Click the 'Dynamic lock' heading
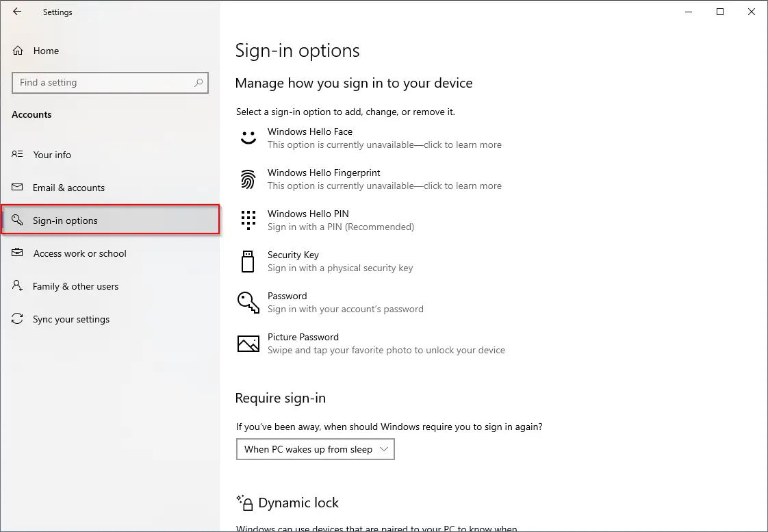 click(x=298, y=503)
